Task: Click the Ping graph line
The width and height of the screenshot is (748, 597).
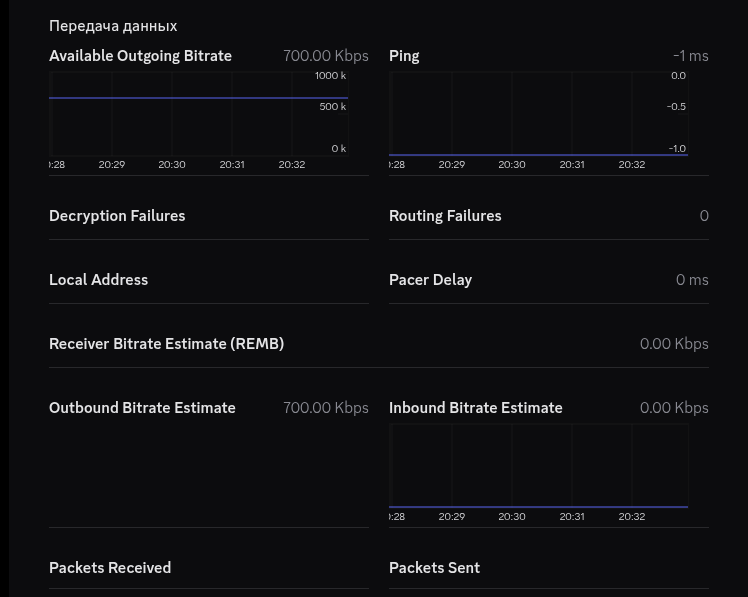Action: coord(539,155)
